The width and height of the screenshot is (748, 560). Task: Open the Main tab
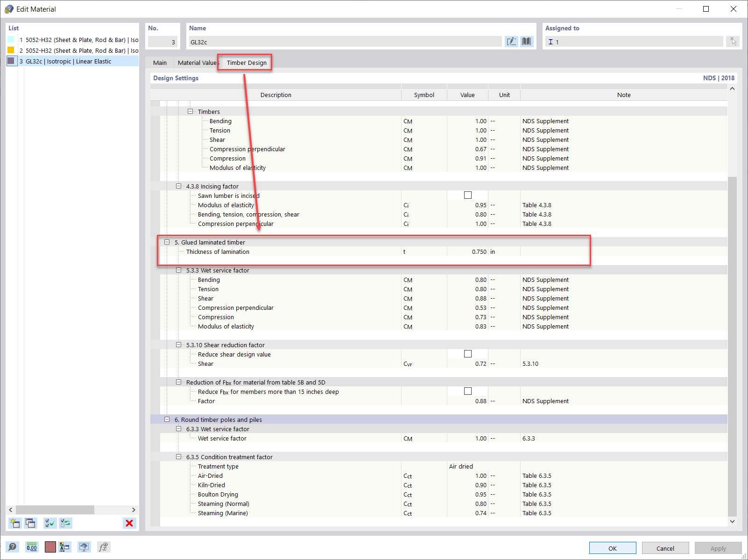[x=160, y=62]
